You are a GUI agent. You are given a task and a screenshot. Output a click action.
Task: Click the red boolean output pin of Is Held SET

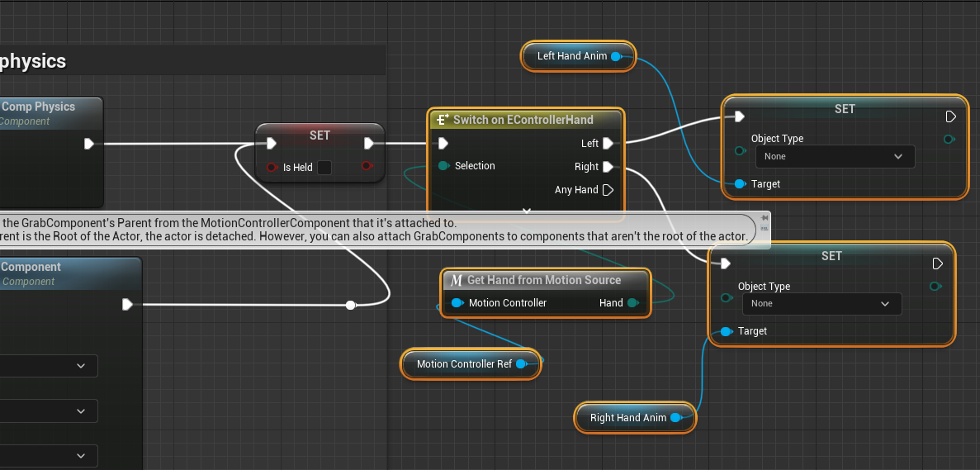pyautogui.click(x=367, y=166)
